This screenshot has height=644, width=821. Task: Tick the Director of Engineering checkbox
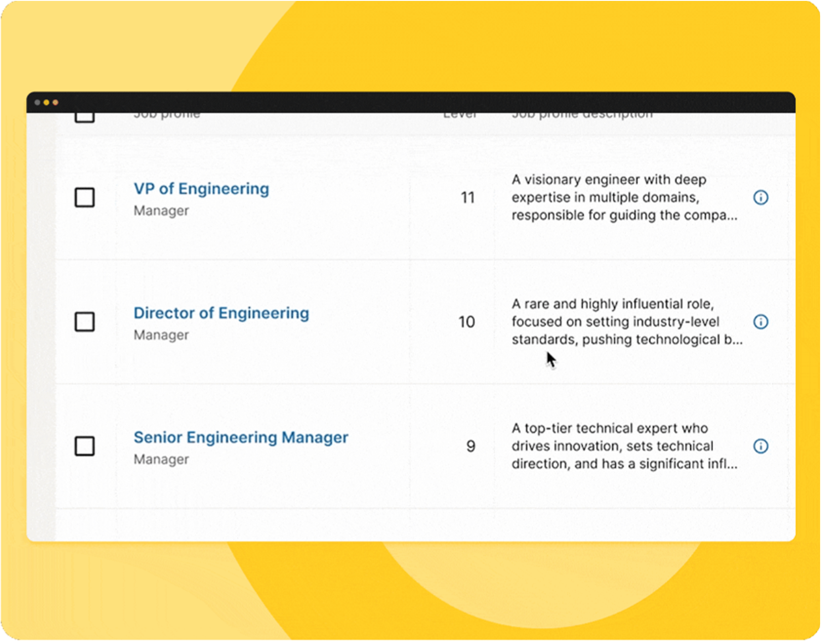coord(85,322)
